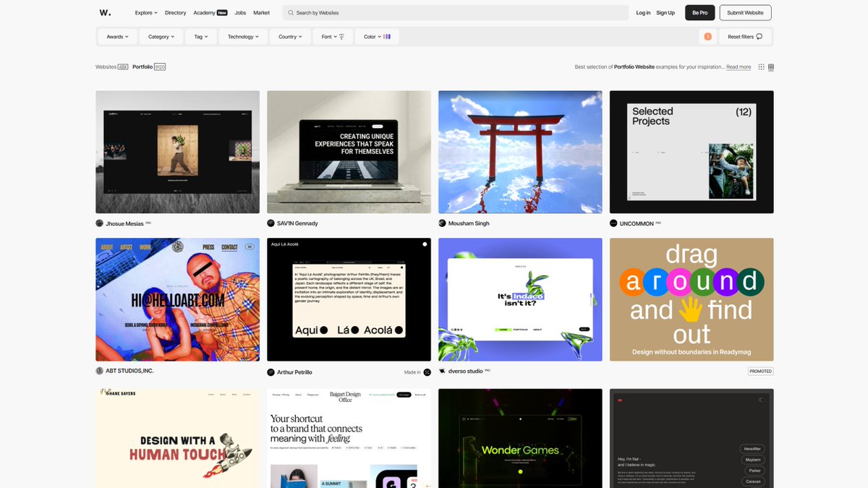868x488 pixels.
Task: Open the Jhosue Mesias site thumbnail
Action: coord(177,152)
